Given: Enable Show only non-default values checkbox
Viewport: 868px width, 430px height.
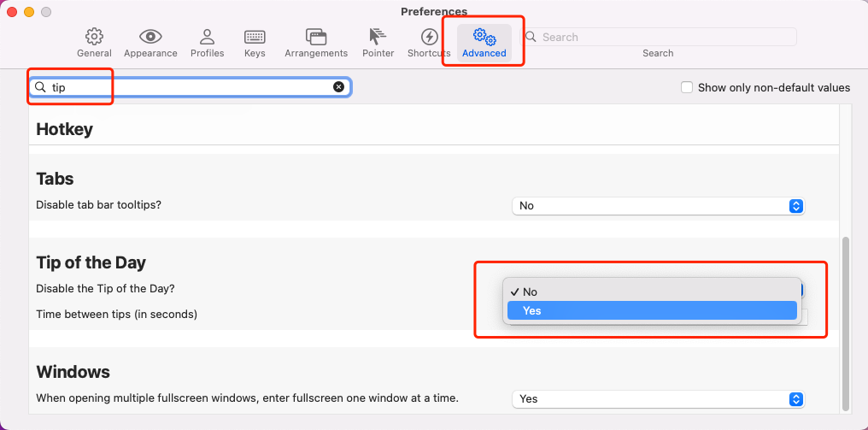Looking at the screenshot, I should 687,87.
